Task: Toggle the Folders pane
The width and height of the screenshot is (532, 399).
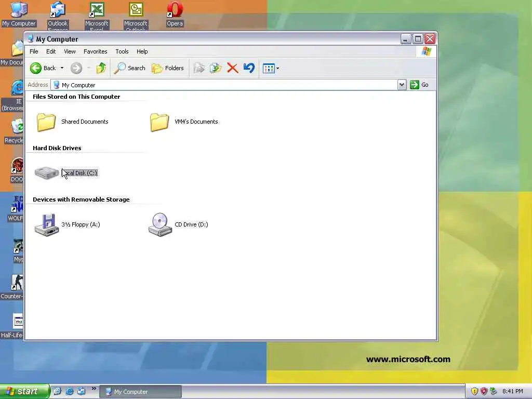Action: pos(168,68)
